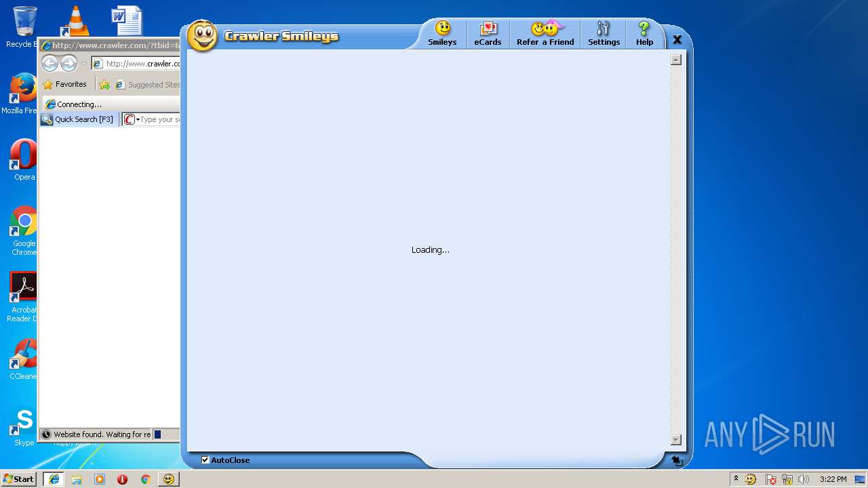Click the smiley icon in system tray

click(751, 479)
